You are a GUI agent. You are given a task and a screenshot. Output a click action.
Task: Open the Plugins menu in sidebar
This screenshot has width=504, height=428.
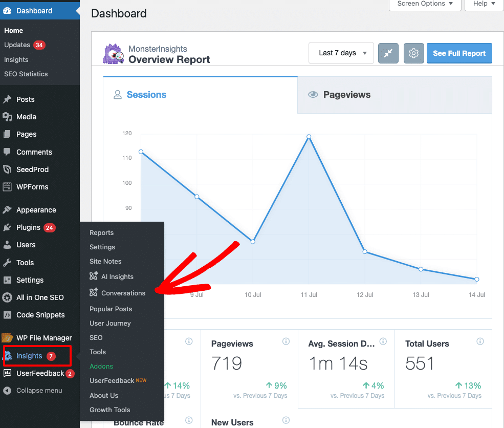pos(28,227)
